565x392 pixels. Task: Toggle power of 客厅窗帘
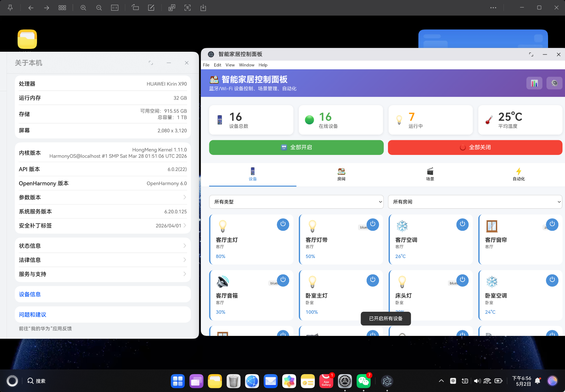pos(552,224)
